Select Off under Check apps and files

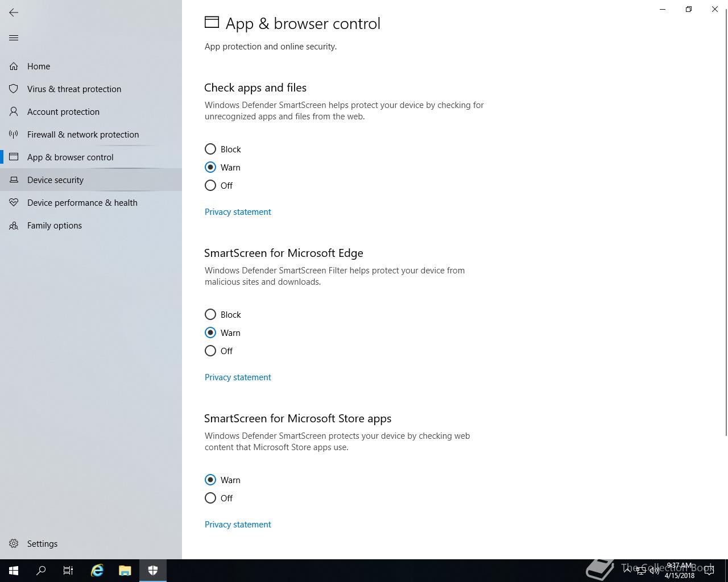tap(210, 185)
